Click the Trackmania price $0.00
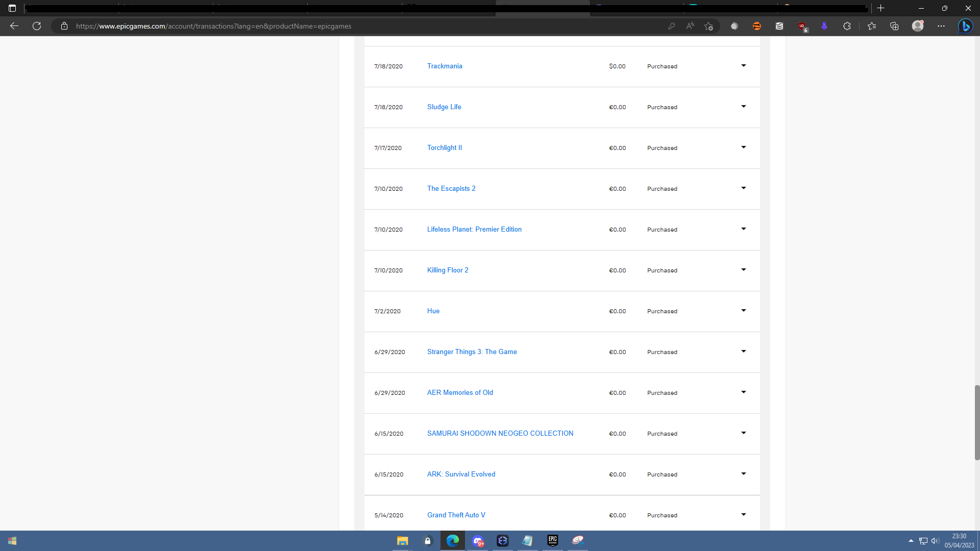The height and width of the screenshot is (551, 980). point(617,66)
